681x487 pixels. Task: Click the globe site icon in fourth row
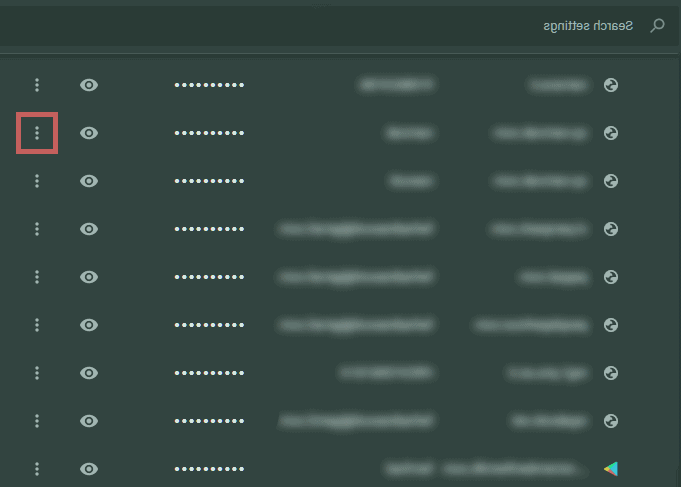click(x=611, y=229)
